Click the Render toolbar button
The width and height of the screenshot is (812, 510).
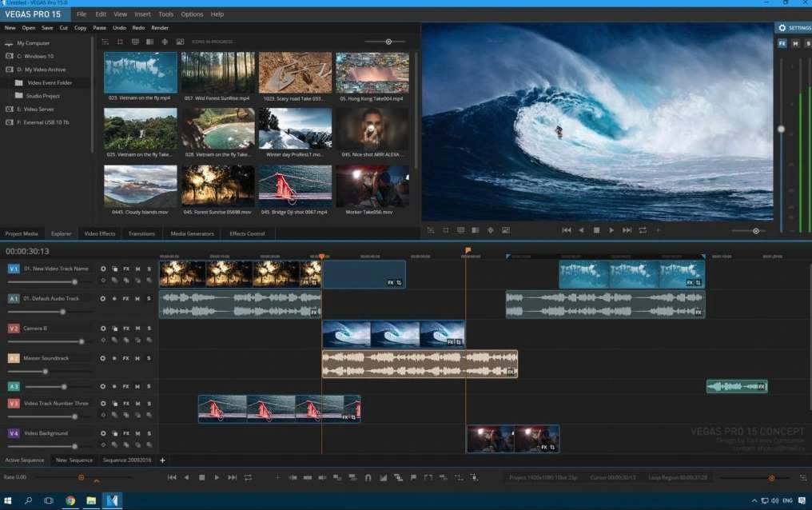160,28
